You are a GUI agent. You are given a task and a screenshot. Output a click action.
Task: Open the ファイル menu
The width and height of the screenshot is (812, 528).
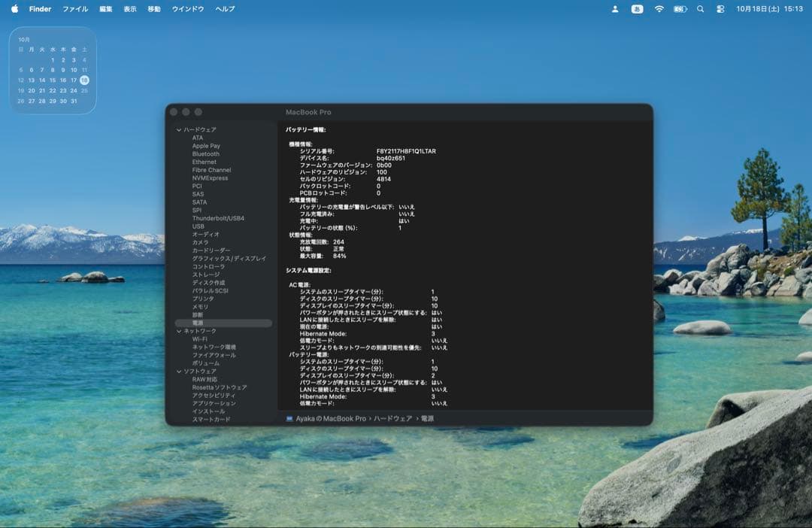(x=75, y=9)
